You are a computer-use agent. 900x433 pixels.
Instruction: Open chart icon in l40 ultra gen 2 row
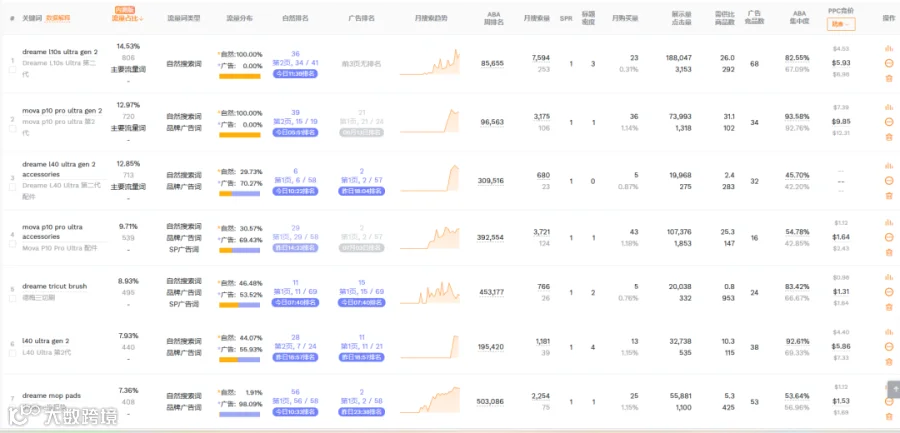(889, 331)
